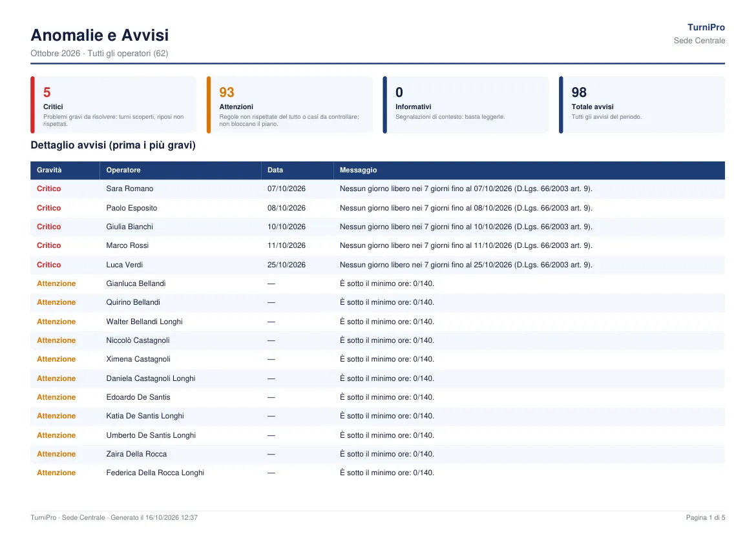Select the '98' Totale avvisi count
This screenshot has width=756, height=534.
tap(579, 92)
